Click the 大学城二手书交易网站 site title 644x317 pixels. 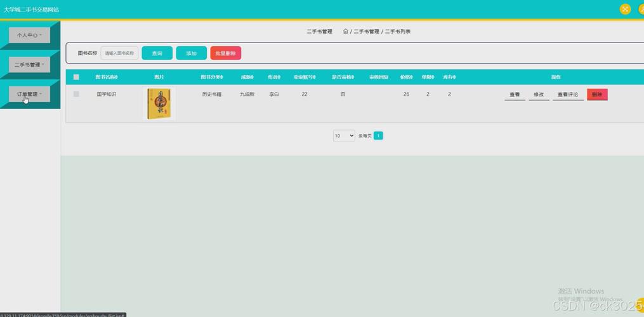[31, 10]
